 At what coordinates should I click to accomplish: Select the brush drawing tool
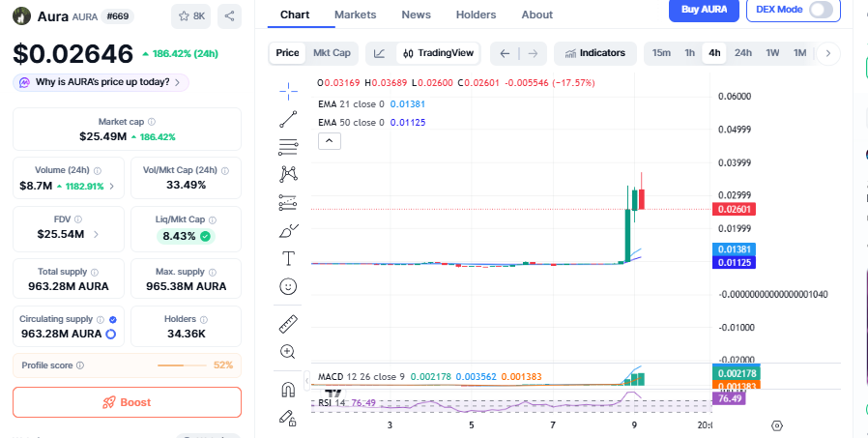(x=288, y=230)
